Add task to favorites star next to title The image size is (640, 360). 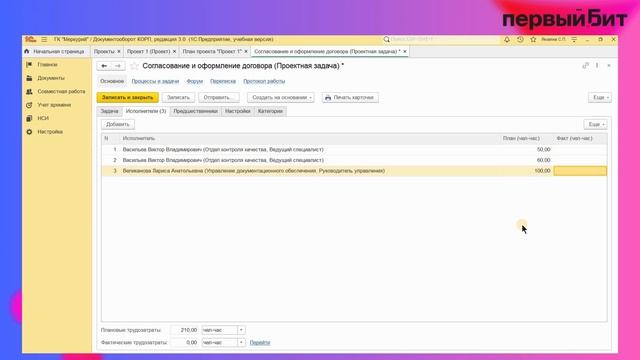click(x=134, y=66)
